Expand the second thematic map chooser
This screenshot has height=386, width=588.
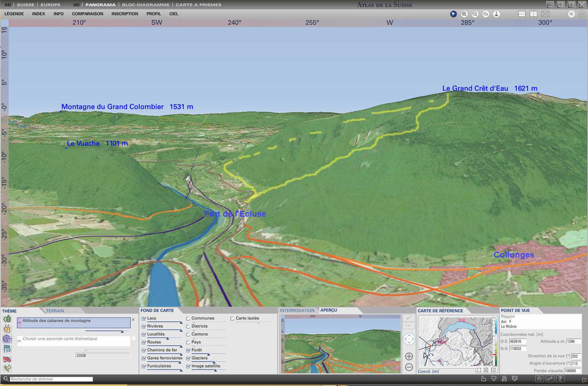[x=19, y=341]
